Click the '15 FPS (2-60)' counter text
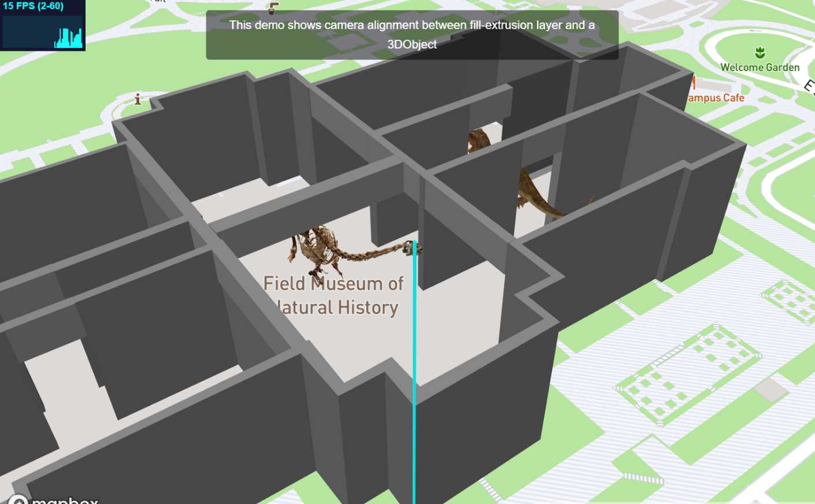Image resolution: width=815 pixels, height=504 pixels. 33,6
